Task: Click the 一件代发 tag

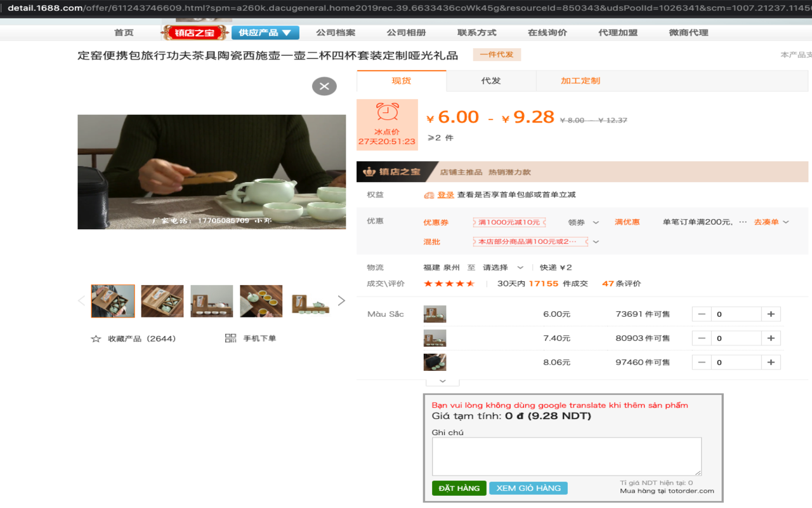Action: pyautogui.click(x=497, y=55)
